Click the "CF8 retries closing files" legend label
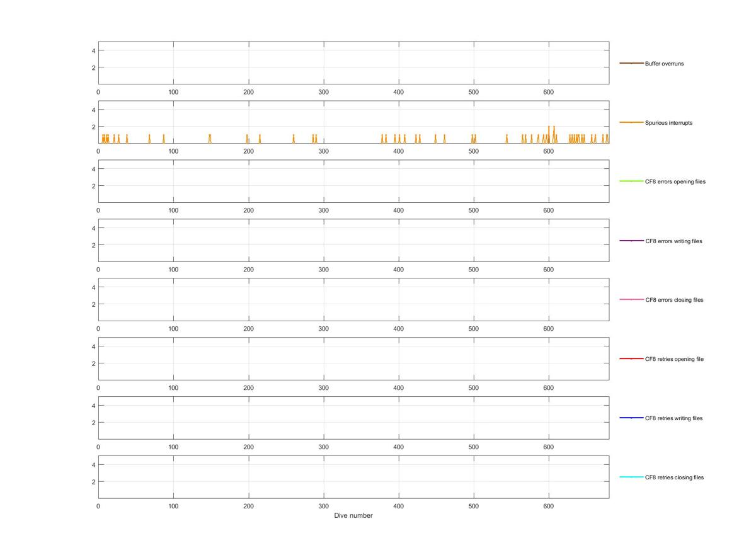Viewport: 756px width, 560px height. click(674, 477)
